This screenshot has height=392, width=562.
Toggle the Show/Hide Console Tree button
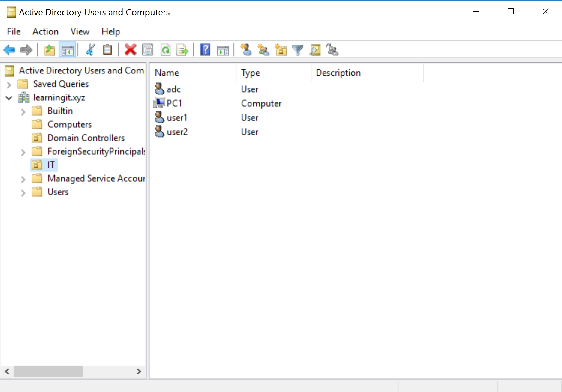[x=68, y=50]
